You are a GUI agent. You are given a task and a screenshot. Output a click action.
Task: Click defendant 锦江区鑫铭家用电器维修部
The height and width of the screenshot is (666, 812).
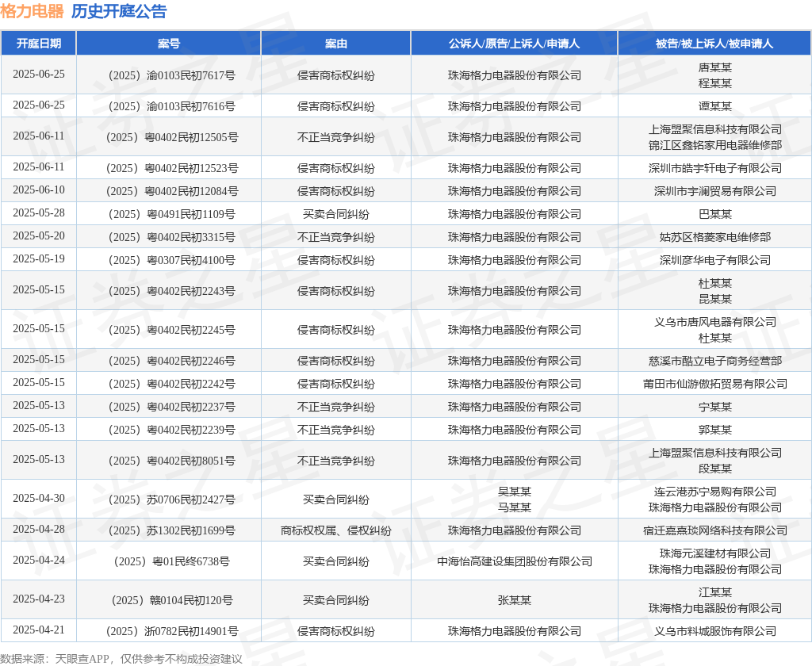pyautogui.click(x=714, y=146)
